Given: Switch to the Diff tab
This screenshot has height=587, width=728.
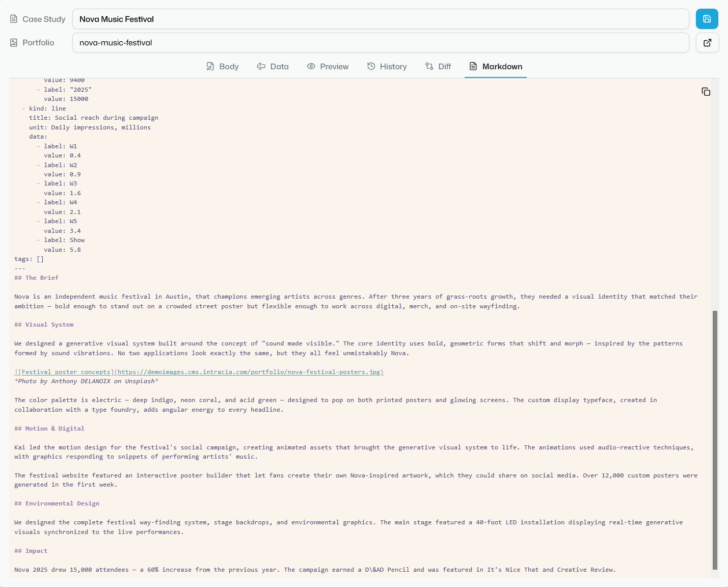Looking at the screenshot, I should [x=438, y=66].
